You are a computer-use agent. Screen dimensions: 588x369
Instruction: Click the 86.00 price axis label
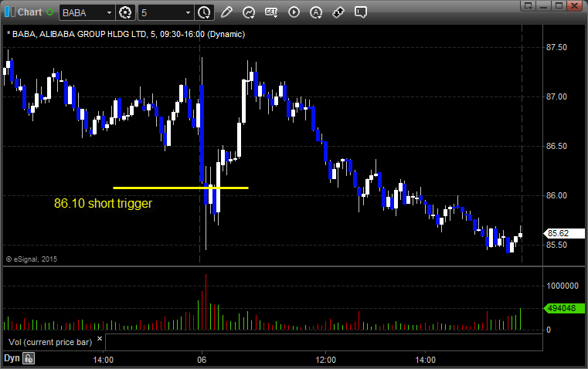click(556, 195)
